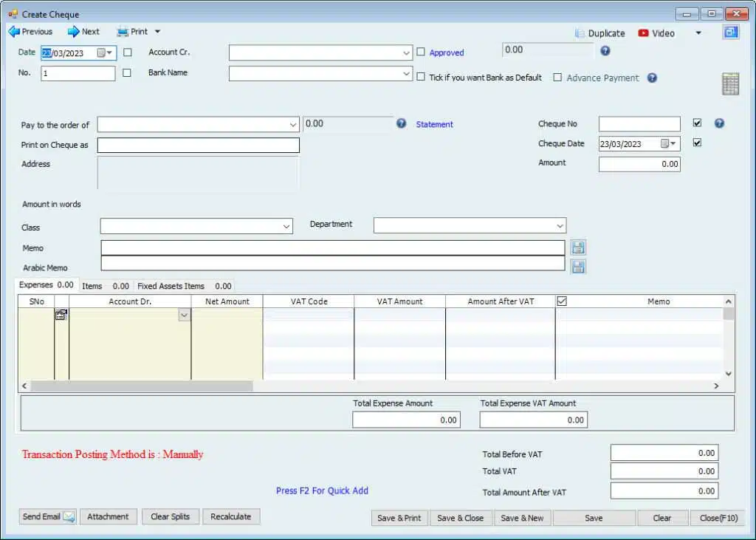The height and width of the screenshot is (540, 756).
Task: Click the Save & Close button
Action: [x=461, y=518]
